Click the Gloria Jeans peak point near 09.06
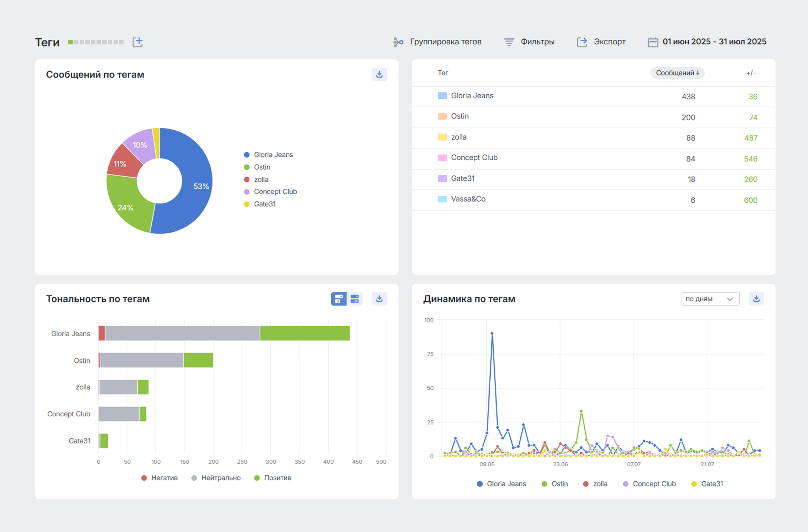Screen dimensions: 808x532 [492, 333]
